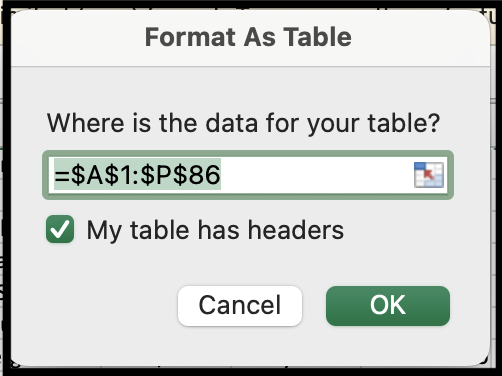This screenshot has width=502, height=376.
Task: Click the word headers beside the checkbox
Action: [296, 230]
